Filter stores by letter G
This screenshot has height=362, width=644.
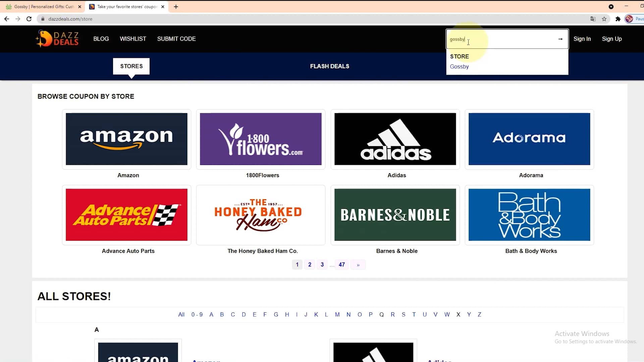click(x=276, y=315)
